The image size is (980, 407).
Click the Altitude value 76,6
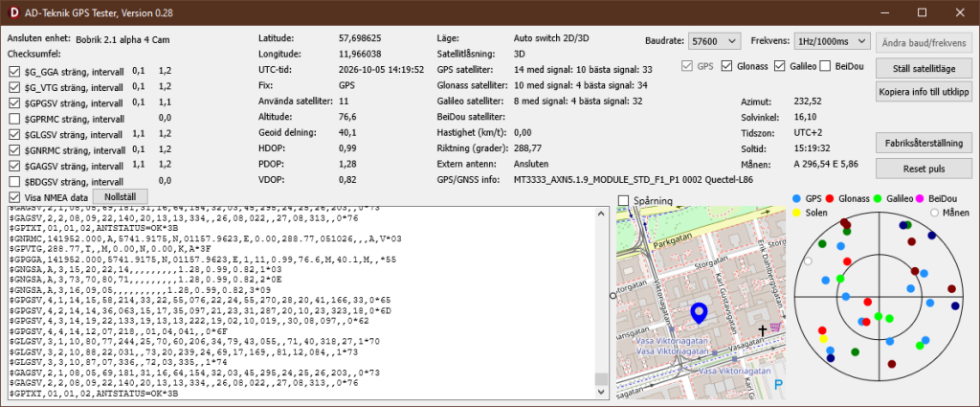(x=346, y=117)
